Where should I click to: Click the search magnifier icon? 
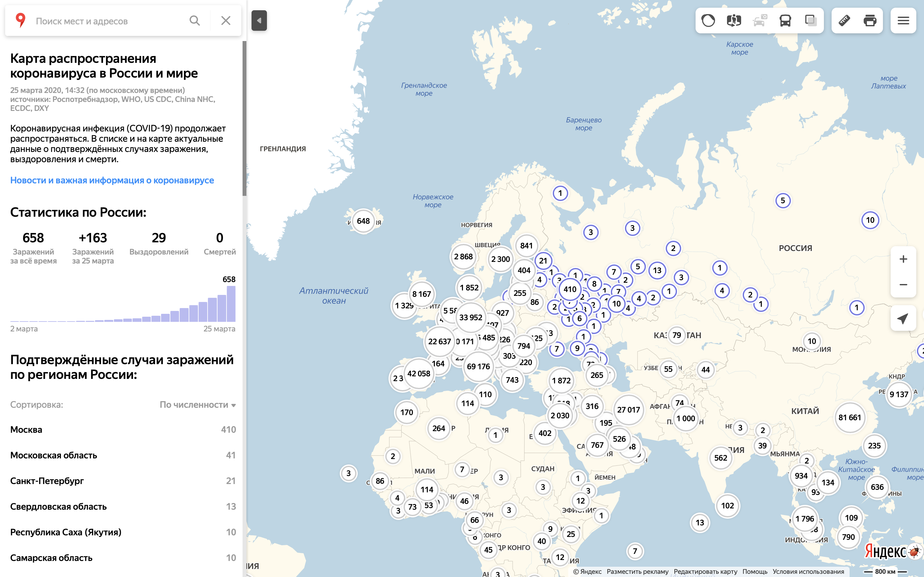195,21
